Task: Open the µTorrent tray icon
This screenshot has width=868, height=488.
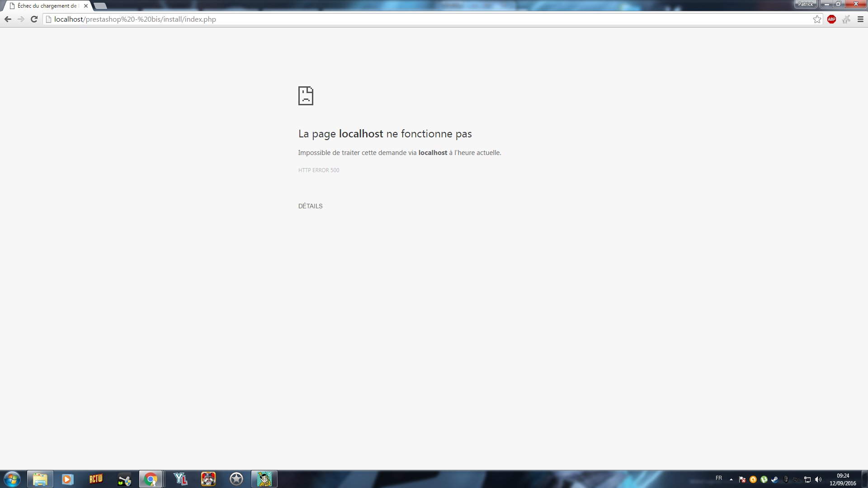Action: (x=764, y=479)
